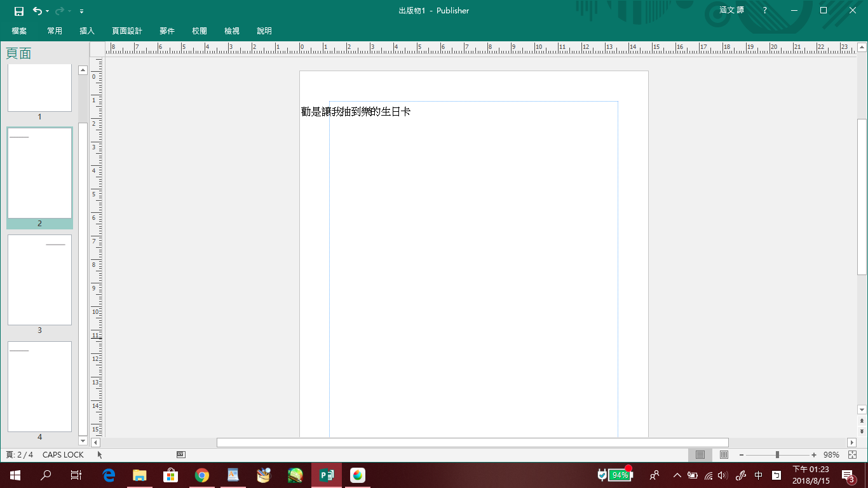
Task: Click the page number indicator 頁: 2 / 4
Action: coord(19,455)
